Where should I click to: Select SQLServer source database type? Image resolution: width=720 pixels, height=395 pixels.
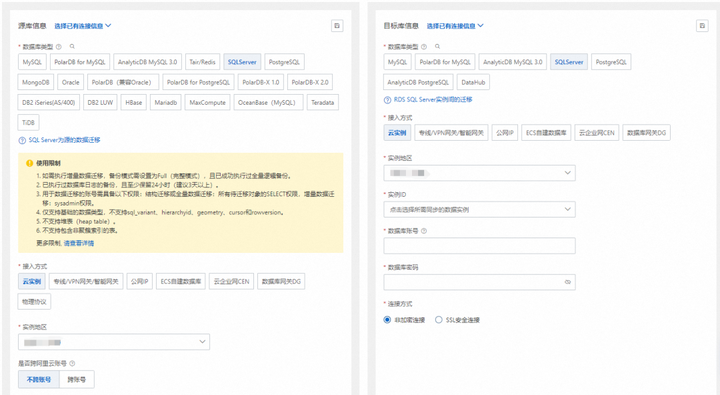[242, 62]
